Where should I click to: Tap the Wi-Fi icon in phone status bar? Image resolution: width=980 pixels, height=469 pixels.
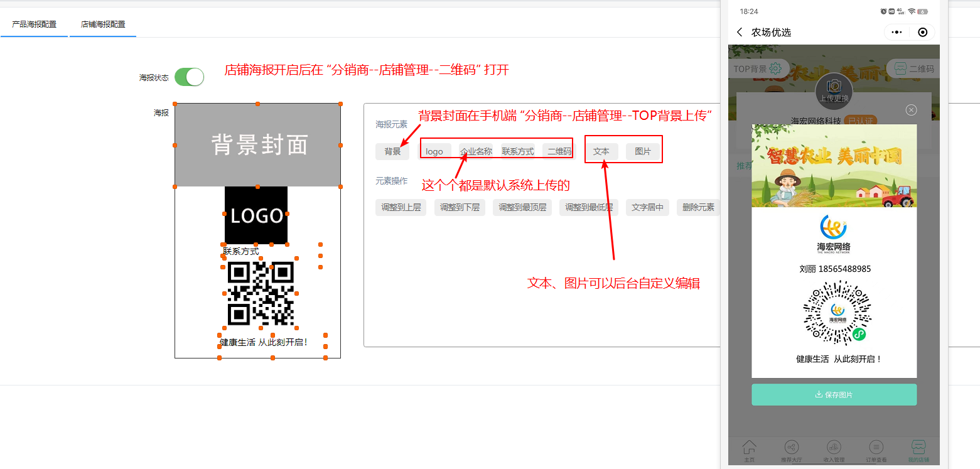pos(912,11)
